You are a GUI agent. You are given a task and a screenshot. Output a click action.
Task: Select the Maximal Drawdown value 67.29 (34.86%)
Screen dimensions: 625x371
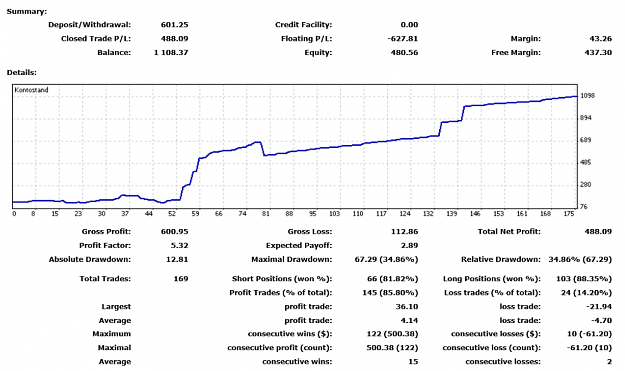point(386,259)
